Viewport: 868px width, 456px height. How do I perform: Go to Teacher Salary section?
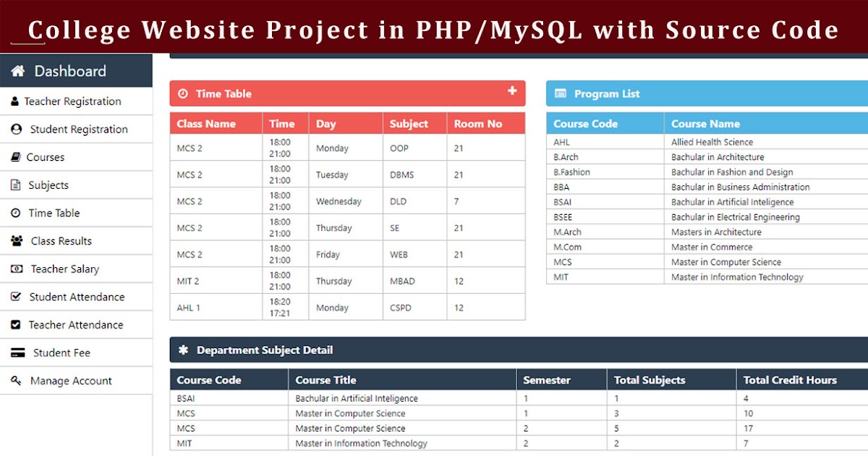pos(76,269)
